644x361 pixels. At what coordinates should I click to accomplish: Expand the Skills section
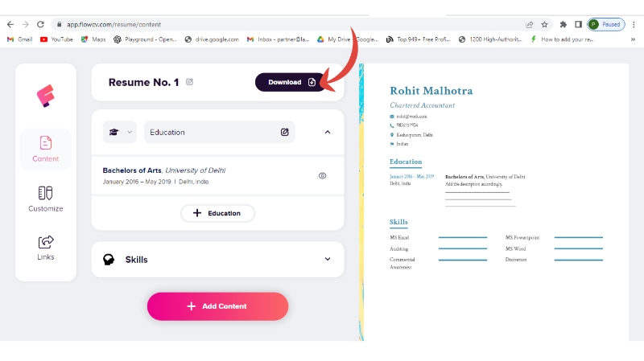pos(328,259)
